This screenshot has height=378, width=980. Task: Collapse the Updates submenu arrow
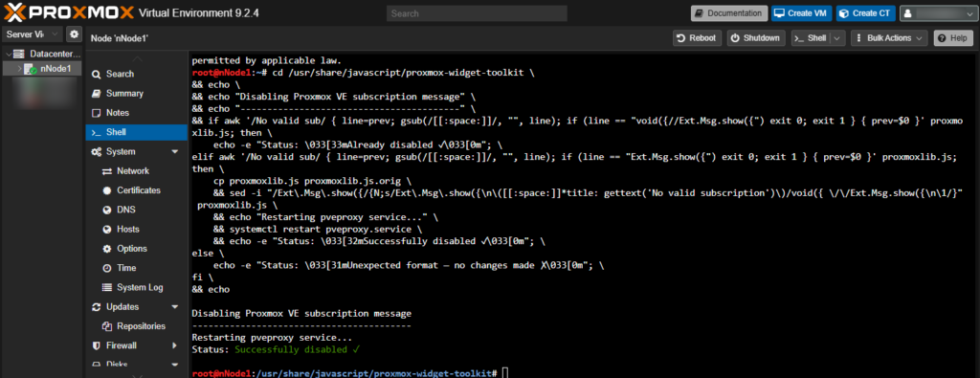(174, 307)
